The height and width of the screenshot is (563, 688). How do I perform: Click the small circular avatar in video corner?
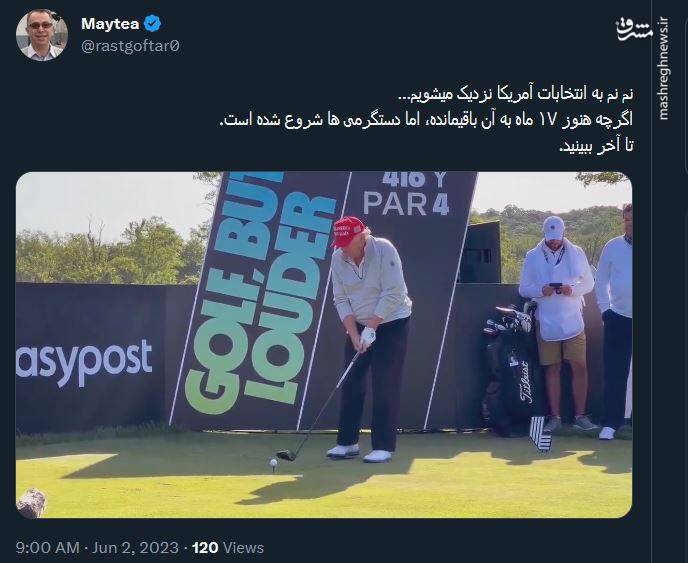click(x=31, y=502)
